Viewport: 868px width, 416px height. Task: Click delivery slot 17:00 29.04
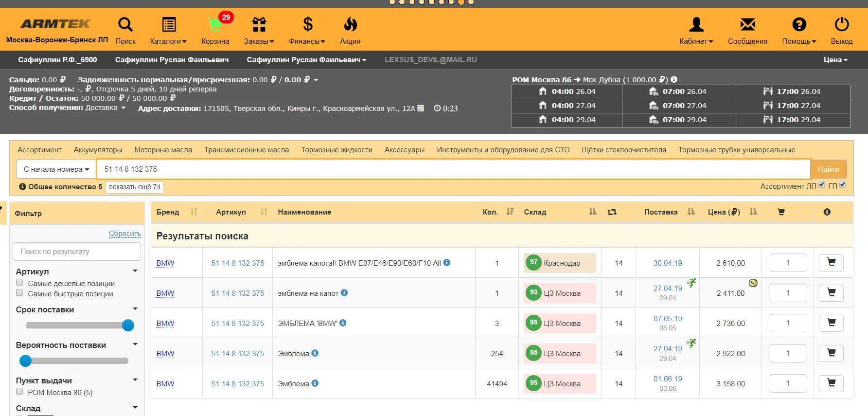point(793,120)
